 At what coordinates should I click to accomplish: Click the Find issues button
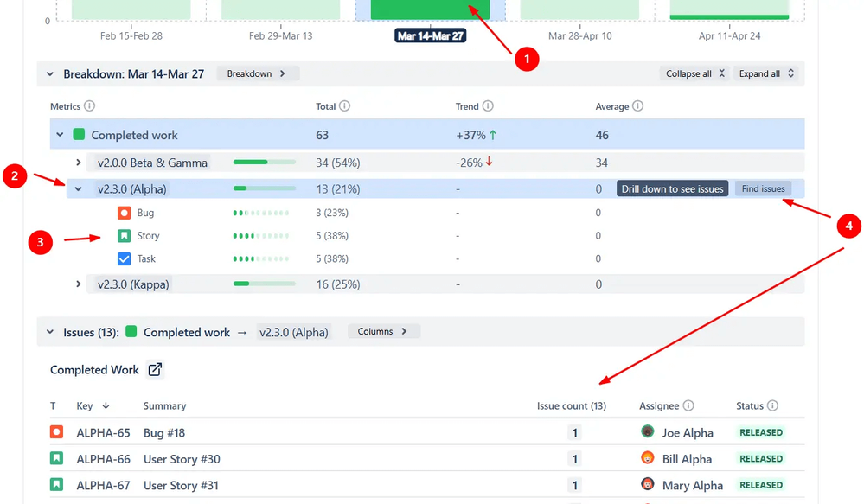(763, 188)
